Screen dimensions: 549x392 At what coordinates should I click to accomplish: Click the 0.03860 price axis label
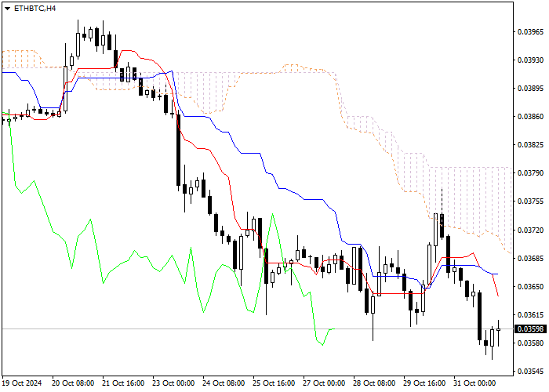[530, 117]
